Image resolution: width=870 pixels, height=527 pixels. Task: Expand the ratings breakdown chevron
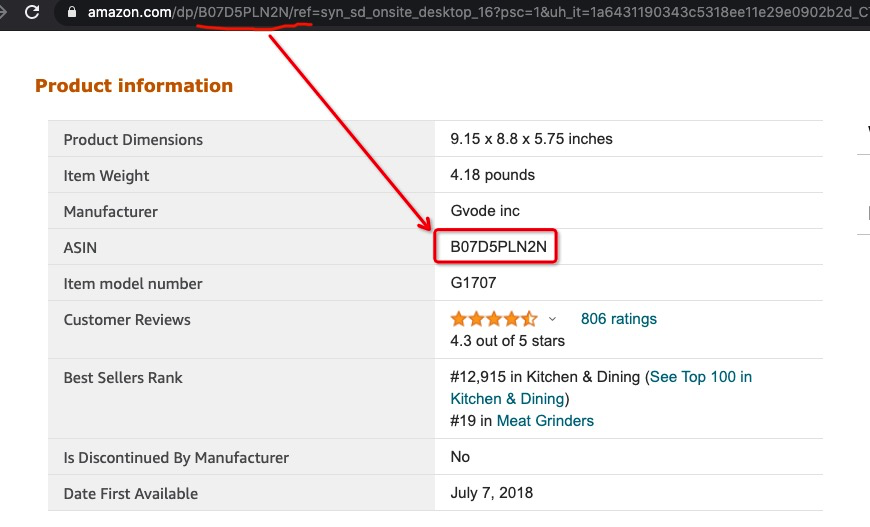pos(552,320)
